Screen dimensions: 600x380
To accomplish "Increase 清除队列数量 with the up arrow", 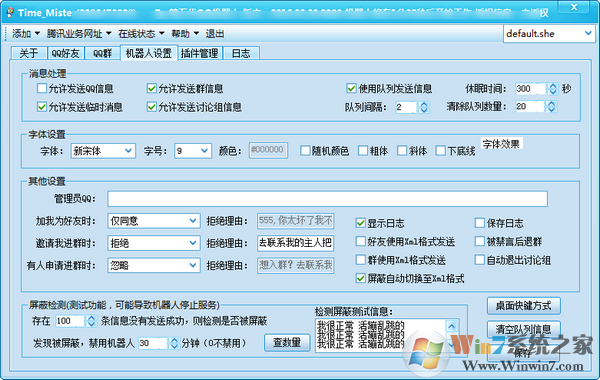I will [x=551, y=103].
